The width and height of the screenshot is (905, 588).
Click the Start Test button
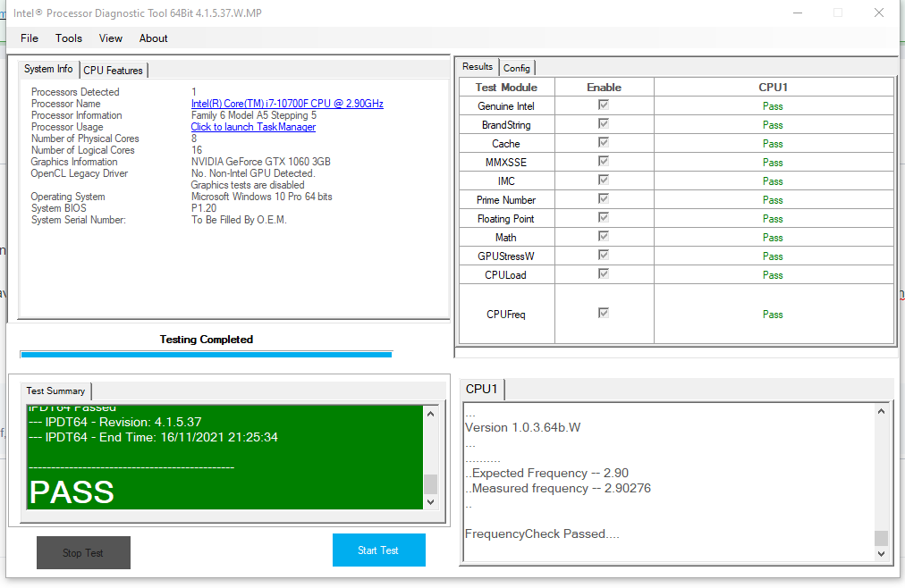coord(378,550)
